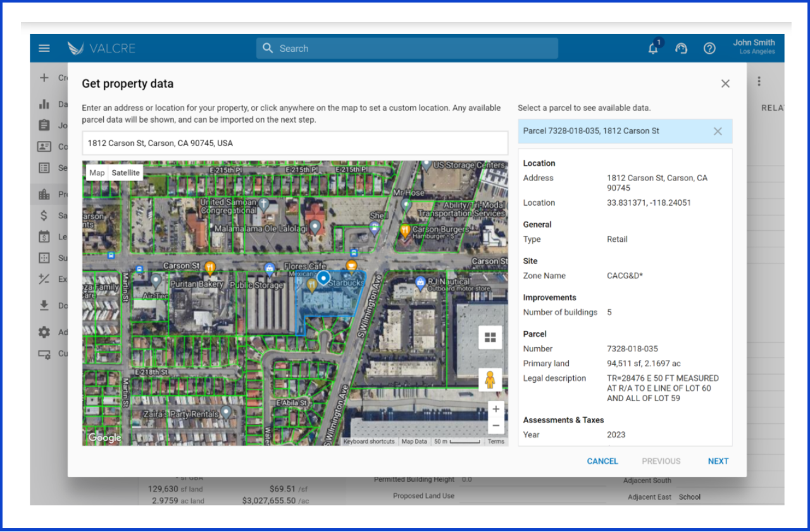Click the coordinates 33.831371, -118.24051
Viewport: 810px width, 532px height.
649,203
